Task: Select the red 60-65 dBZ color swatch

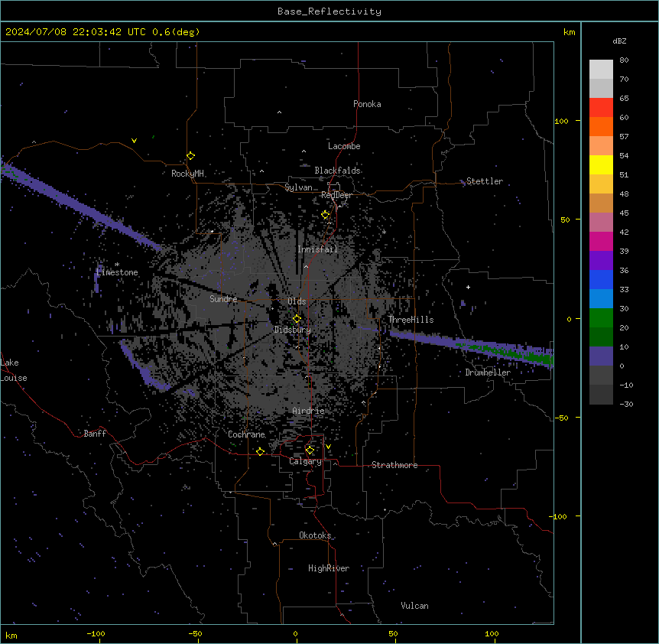Action: tap(601, 107)
